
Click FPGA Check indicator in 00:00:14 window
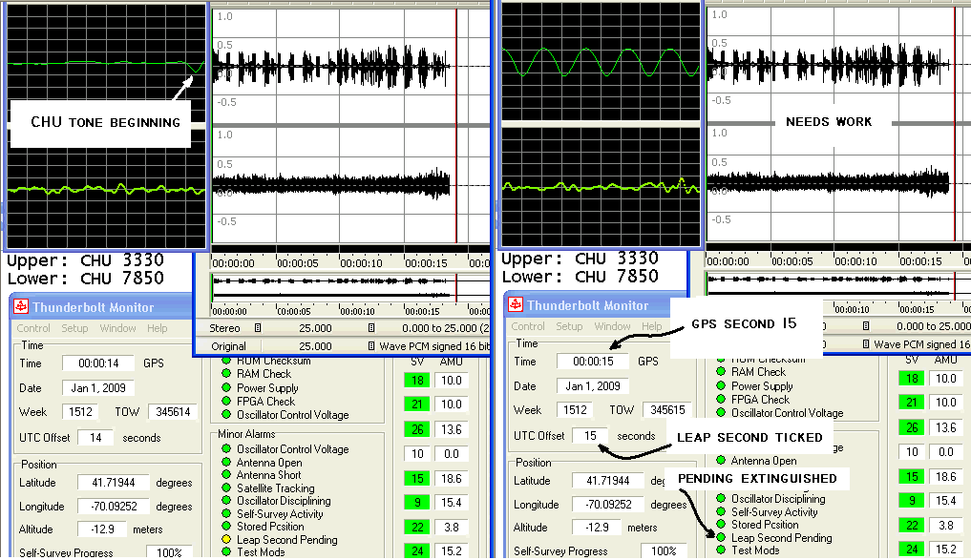point(226,401)
